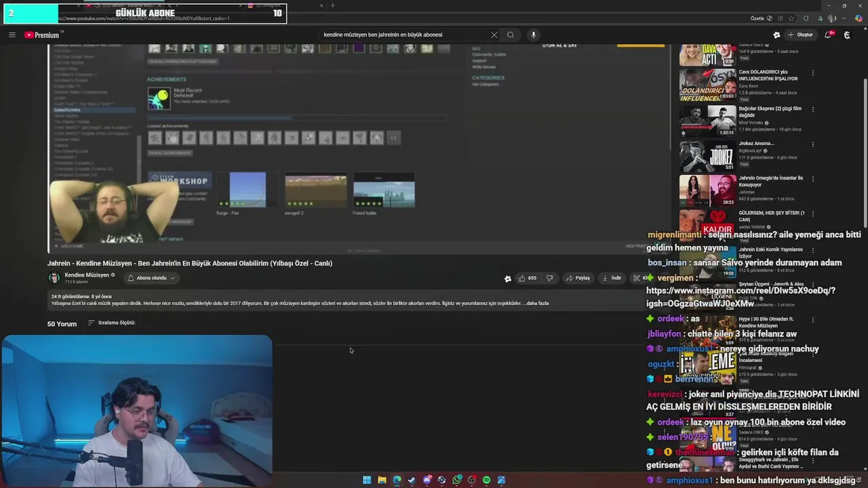Open more options for Bağcılar Ekspres video
The image size is (868, 488).
click(812, 108)
